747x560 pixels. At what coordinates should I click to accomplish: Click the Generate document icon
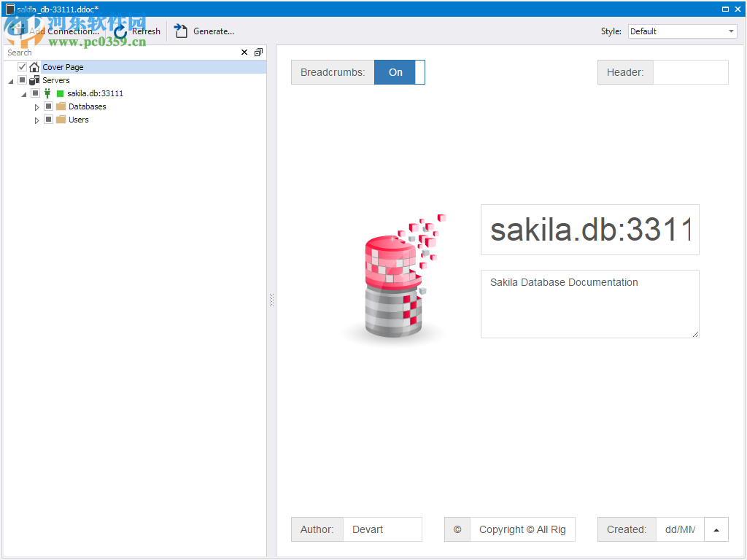pyautogui.click(x=180, y=31)
